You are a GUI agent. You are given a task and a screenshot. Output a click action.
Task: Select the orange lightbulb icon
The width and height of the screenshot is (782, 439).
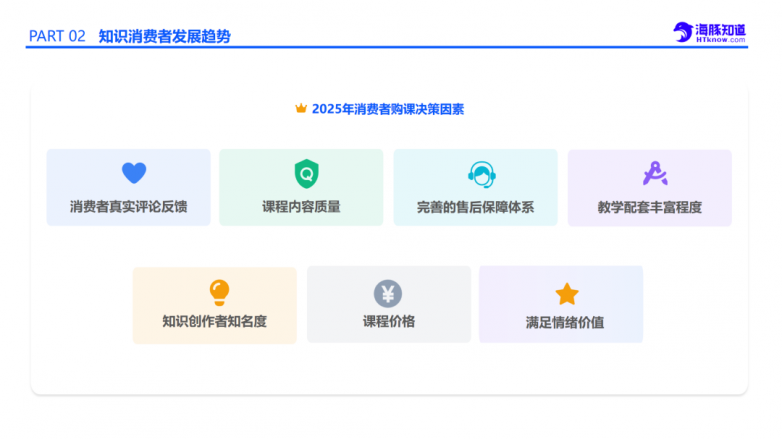(219, 292)
